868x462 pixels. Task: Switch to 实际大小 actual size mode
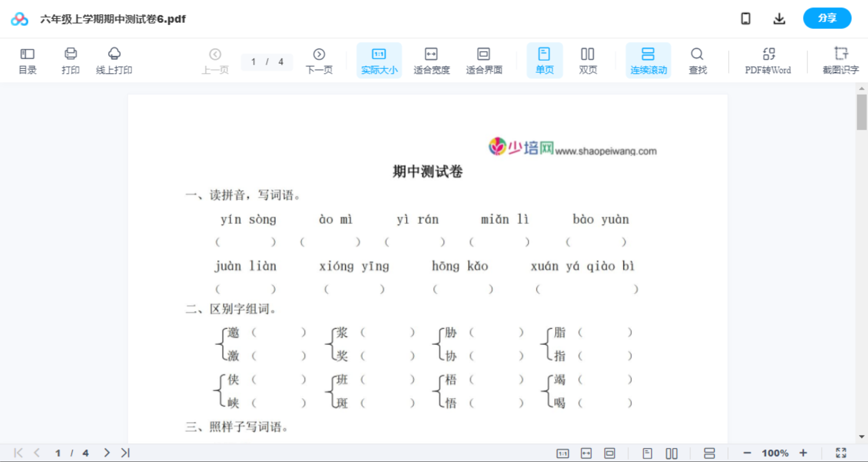click(x=379, y=60)
